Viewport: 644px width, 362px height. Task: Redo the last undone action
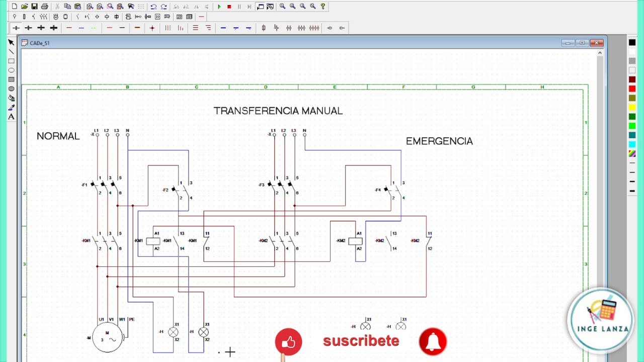pyautogui.click(x=164, y=7)
